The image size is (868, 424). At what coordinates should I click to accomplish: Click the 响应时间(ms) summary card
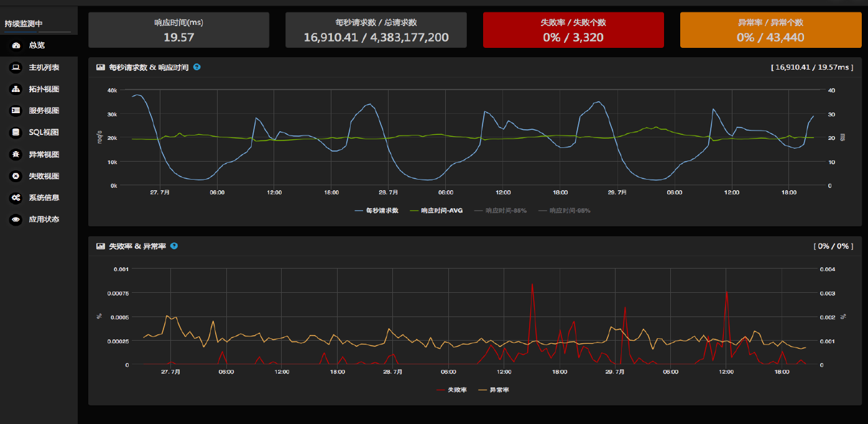click(178, 30)
